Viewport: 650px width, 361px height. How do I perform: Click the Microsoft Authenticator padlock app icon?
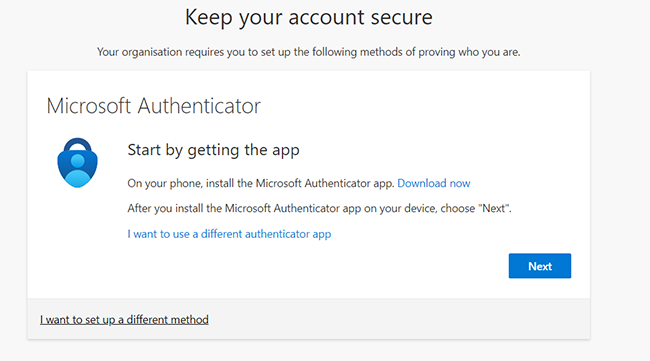[78, 162]
